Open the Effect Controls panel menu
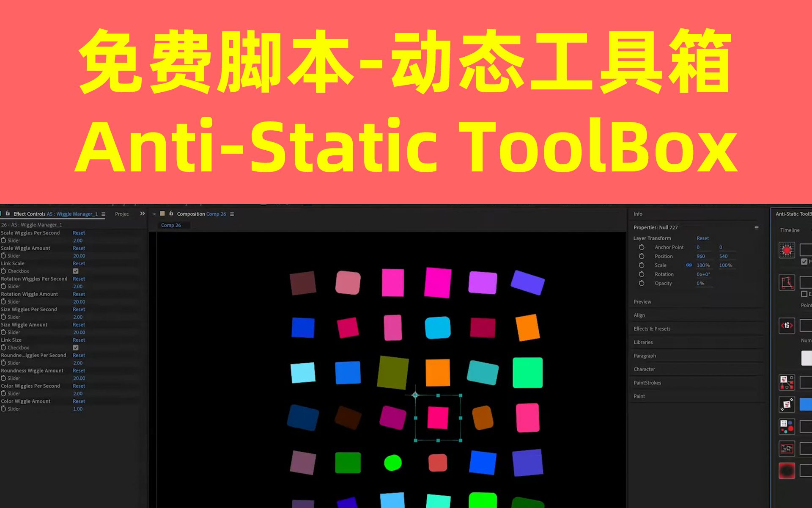This screenshot has width=812, height=508. click(103, 214)
